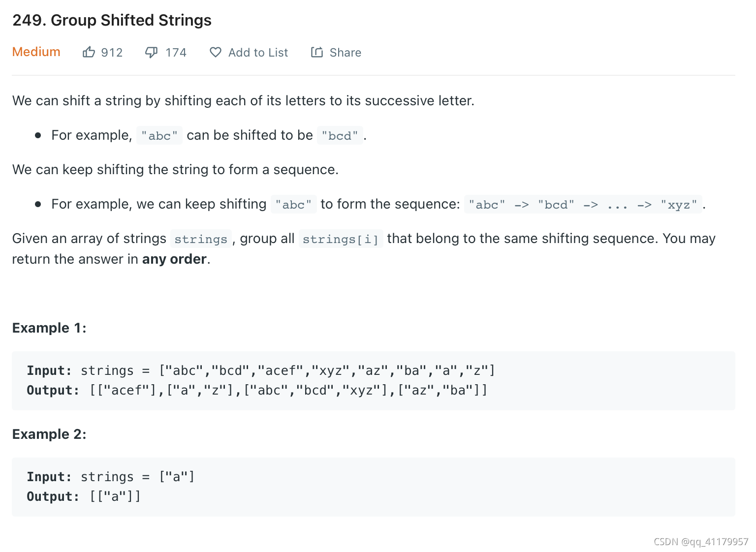Image resolution: width=756 pixels, height=552 pixels.
Task: Click the Example 2 output line
Action: [84, 496]
